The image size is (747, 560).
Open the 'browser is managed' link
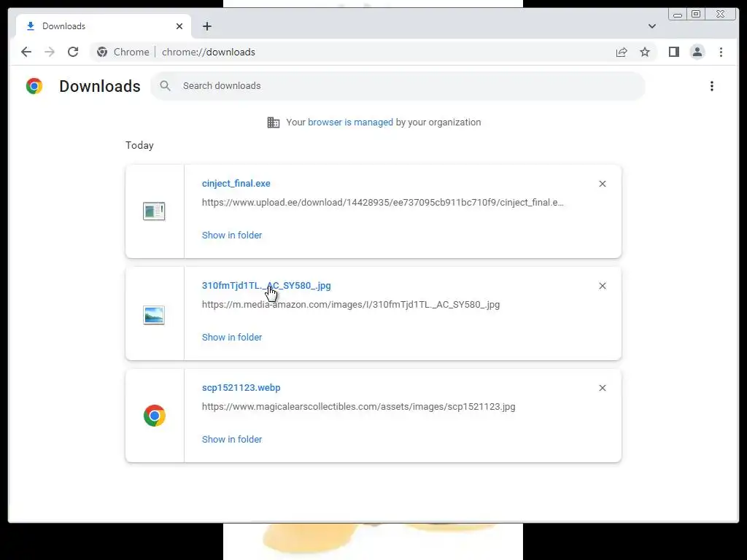click(x=350, y=122)
